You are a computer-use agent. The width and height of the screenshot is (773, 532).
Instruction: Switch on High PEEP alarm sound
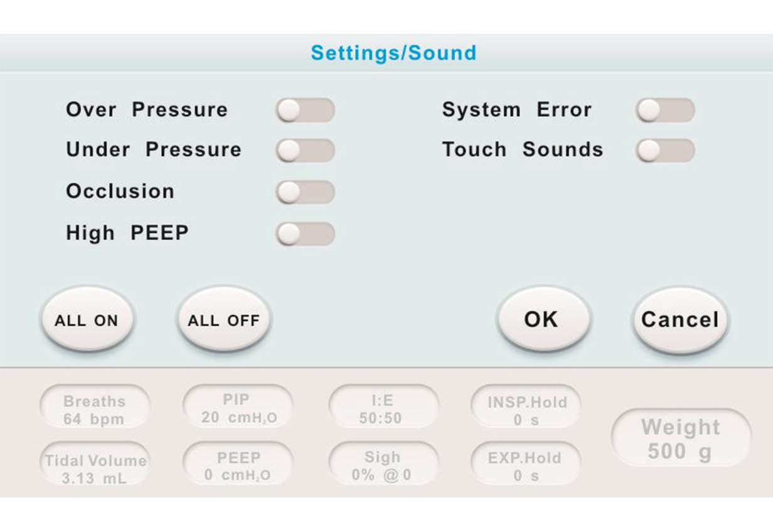pyautogui.click(x=305, y=234)
